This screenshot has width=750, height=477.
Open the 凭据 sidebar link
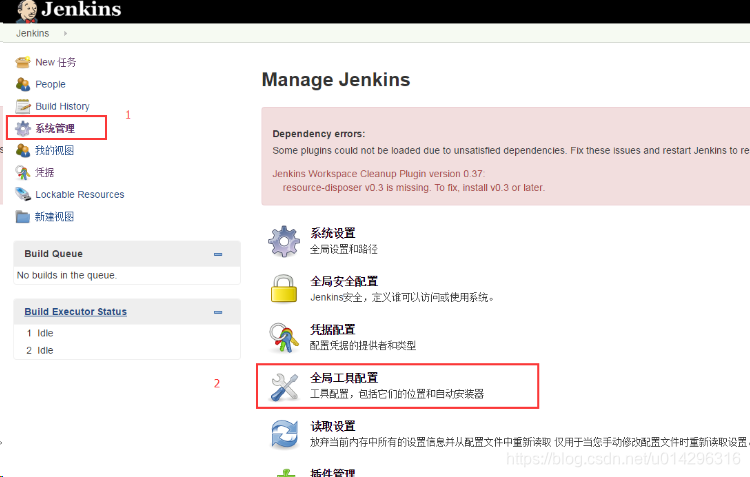(44, 172)
